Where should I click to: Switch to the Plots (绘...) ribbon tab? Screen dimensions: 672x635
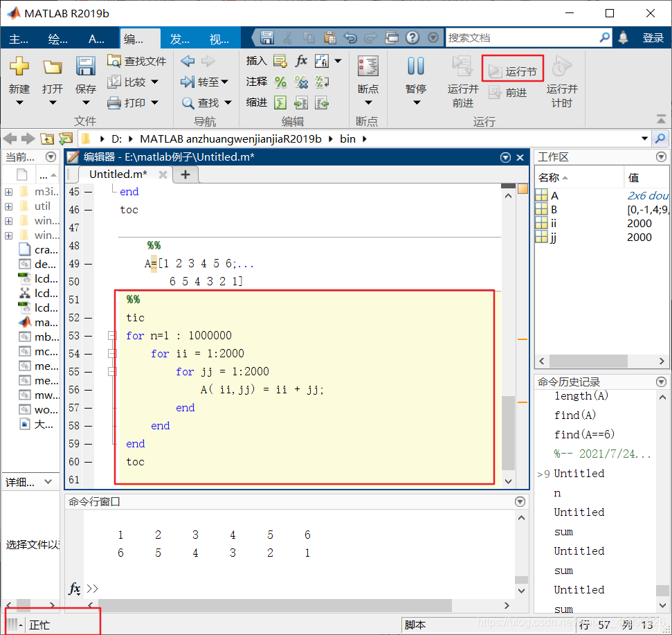(58, 39)
